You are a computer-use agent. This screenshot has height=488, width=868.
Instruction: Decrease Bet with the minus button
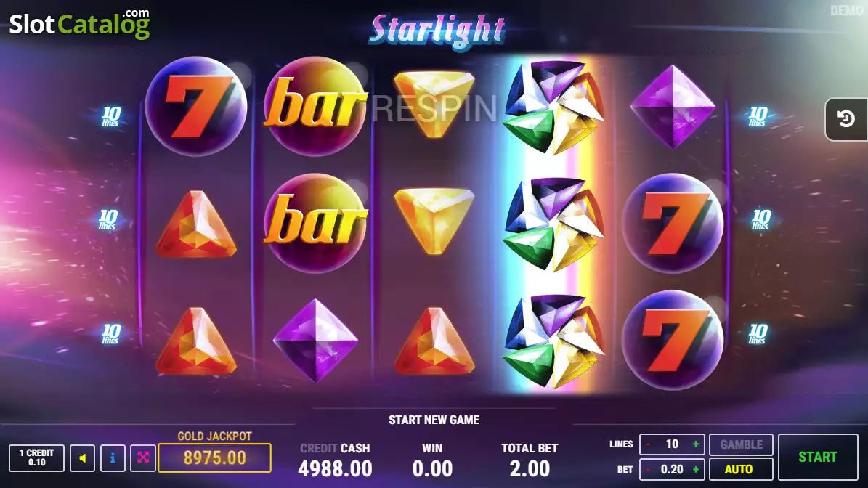648,469
